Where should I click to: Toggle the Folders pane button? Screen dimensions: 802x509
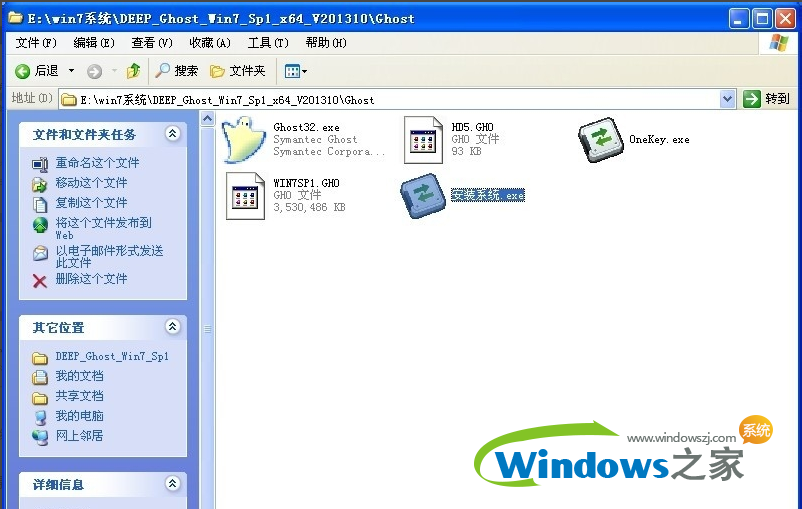[x=238, y=71]
